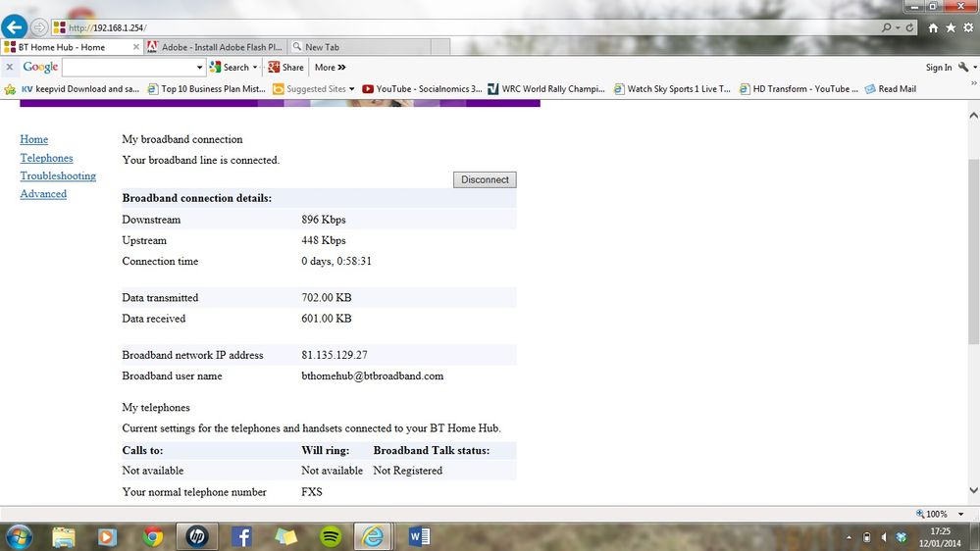The width and height of the screenshot is (980, 551).
Task: Open Google toolbar wrench settings icon
Action: tap(963, 67)
